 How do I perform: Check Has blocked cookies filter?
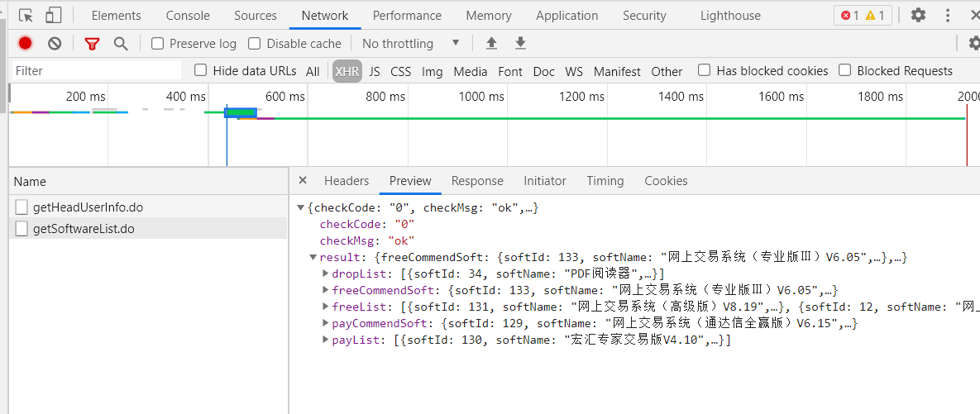(x=705, y=70)
